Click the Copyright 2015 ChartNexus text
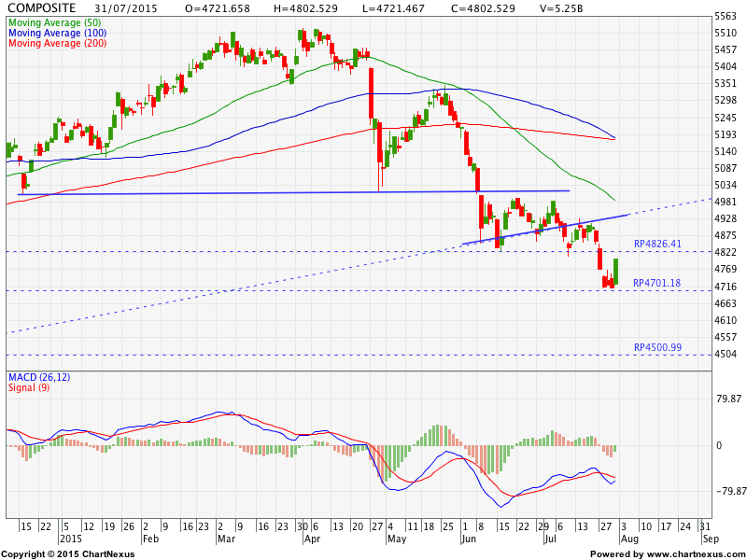Screen dimensions: 747x560 point(67,554)
